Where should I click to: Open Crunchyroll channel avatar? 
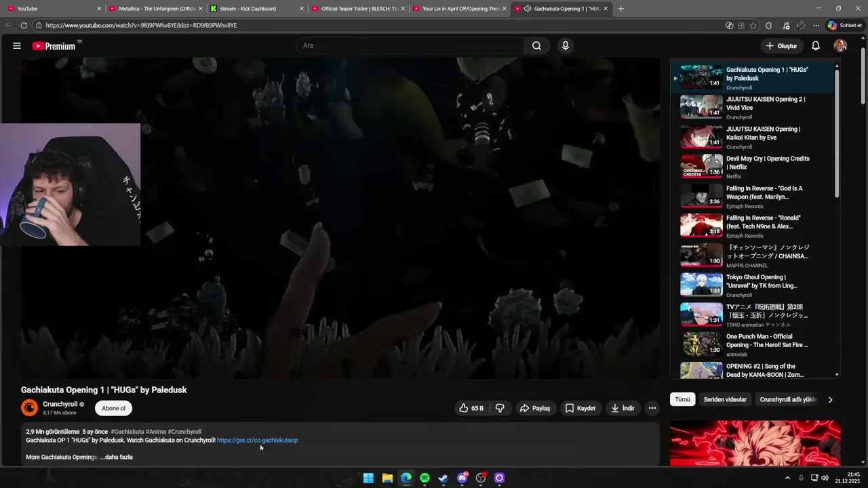pos(30,408)
